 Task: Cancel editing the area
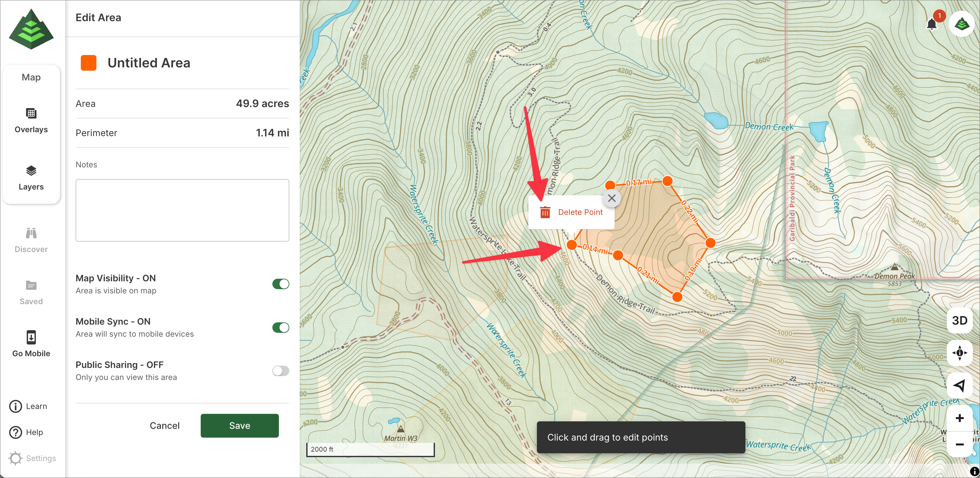164,426
